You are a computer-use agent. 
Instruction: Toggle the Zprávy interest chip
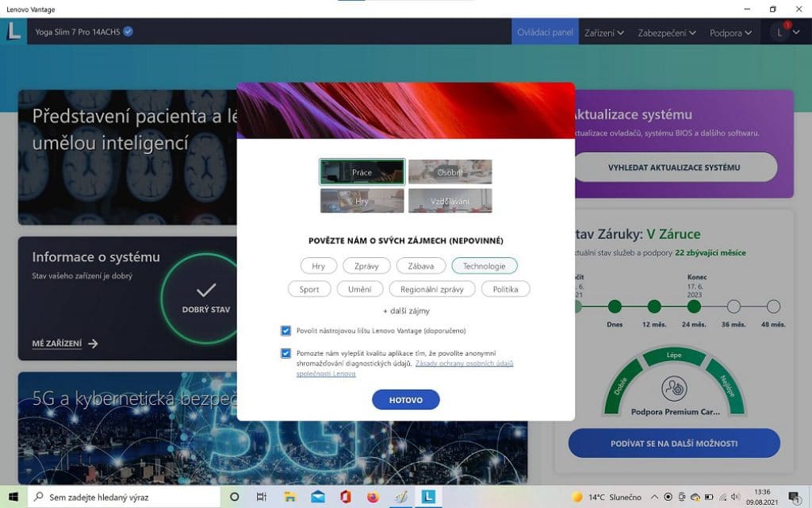pyautogui.click(x=366, y=266)
